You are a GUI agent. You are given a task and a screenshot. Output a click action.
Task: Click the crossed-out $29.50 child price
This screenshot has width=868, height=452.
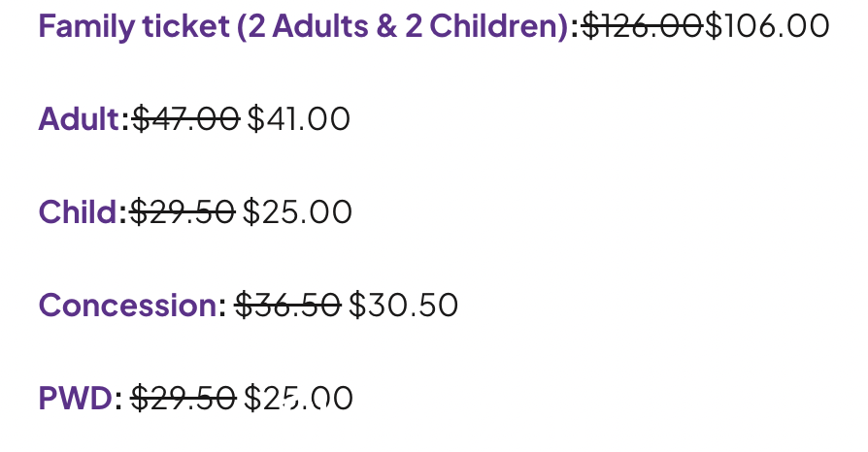[183, 211]
